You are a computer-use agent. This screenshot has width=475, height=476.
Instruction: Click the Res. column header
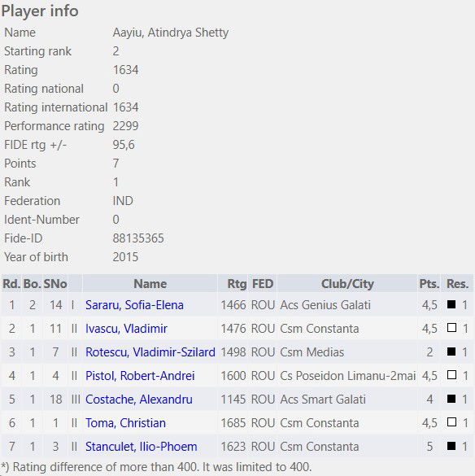457,284
